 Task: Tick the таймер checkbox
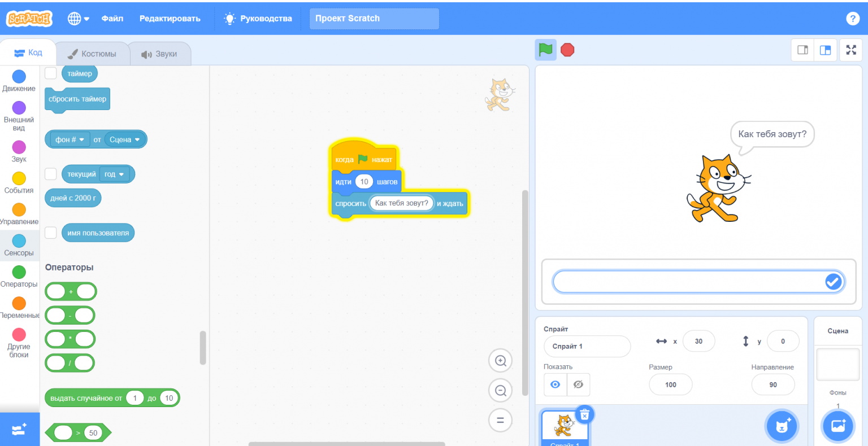coord(51,73)
